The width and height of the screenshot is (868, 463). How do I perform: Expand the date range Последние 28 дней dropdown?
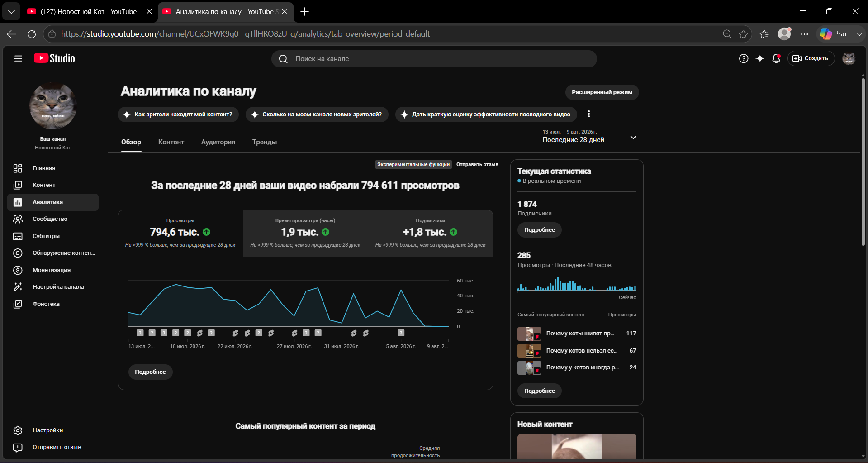pyautogui.click(x=589, y=136)
